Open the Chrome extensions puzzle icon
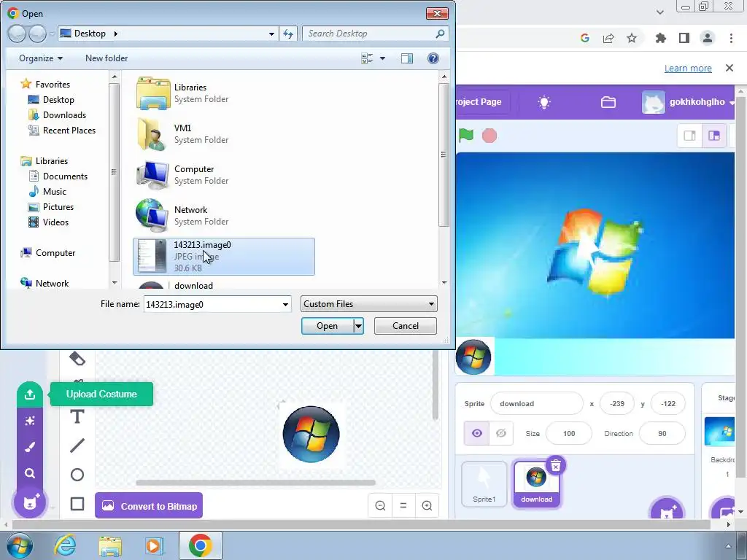 point(660,38)
